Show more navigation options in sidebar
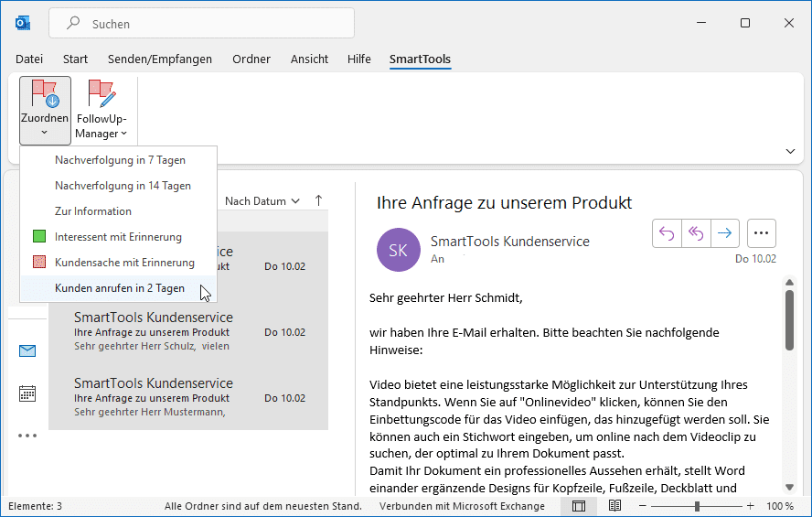The width and height of the screenshot is (812, 517). pos(27,436)
